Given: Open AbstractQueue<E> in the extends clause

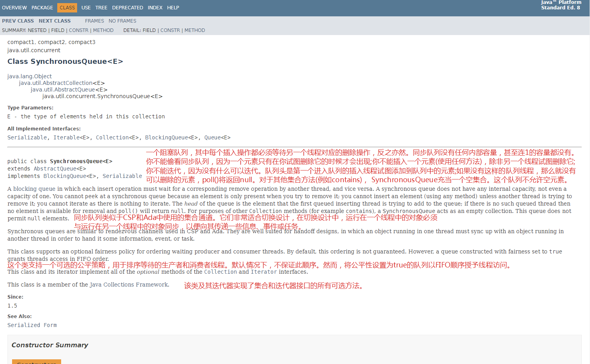Looking at the screenshot, I should tap(60, 169).
